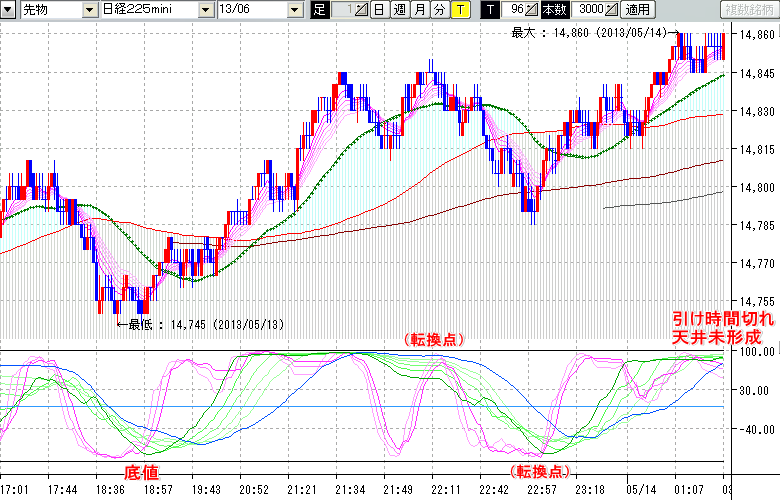
Task: Click the spinner arrow next to 96
Action: [x=532, y=10]
